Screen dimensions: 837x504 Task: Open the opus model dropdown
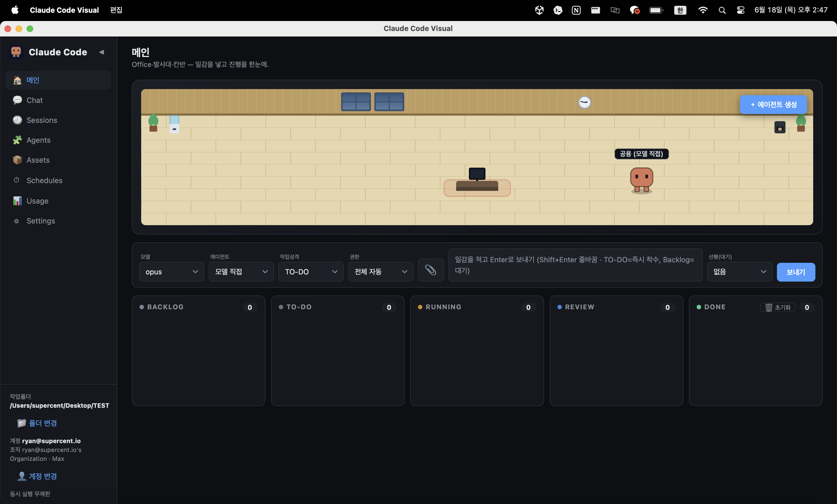pyautogui.click(x=171, y=272)
